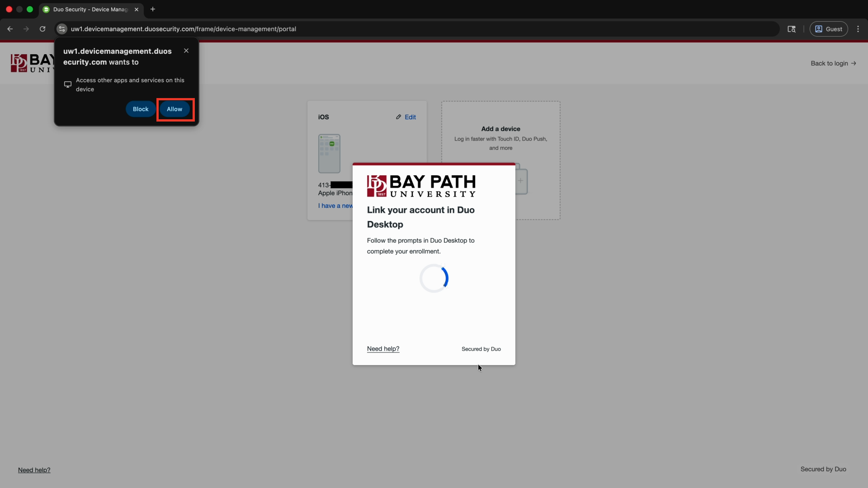868x488 pixels.
Task: Open Need help? link at page bottom
Action: pyautogui.click(x=34, y=470)
